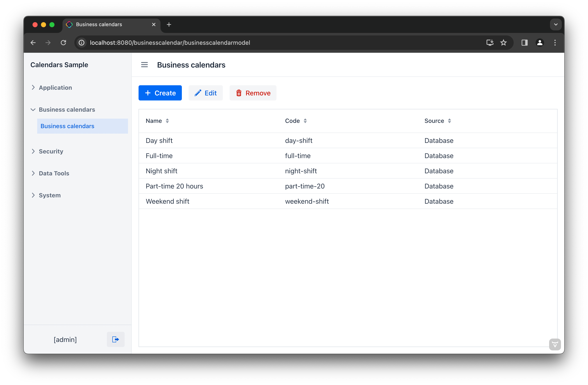Bookmark the page with the star icon
Screen dimensions: 588x385
point(504,42)
